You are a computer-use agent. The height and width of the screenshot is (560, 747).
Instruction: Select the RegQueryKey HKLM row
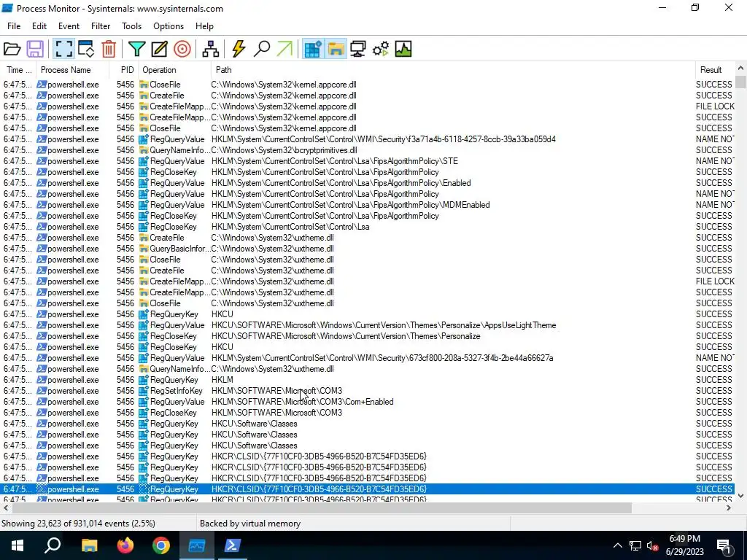click(x=368, y=379)
